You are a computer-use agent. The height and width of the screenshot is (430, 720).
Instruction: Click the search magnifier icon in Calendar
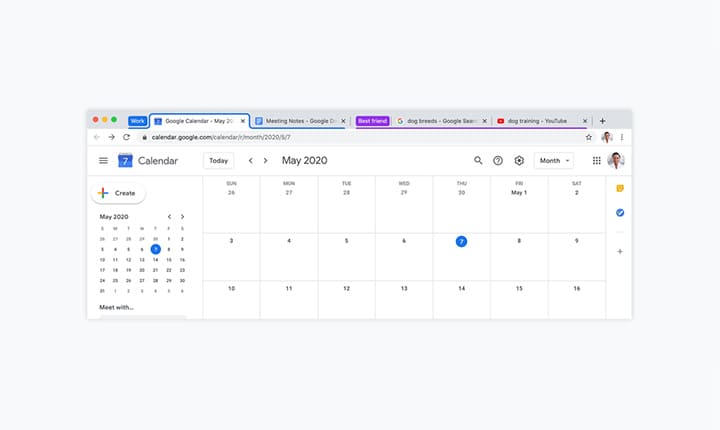478,160
